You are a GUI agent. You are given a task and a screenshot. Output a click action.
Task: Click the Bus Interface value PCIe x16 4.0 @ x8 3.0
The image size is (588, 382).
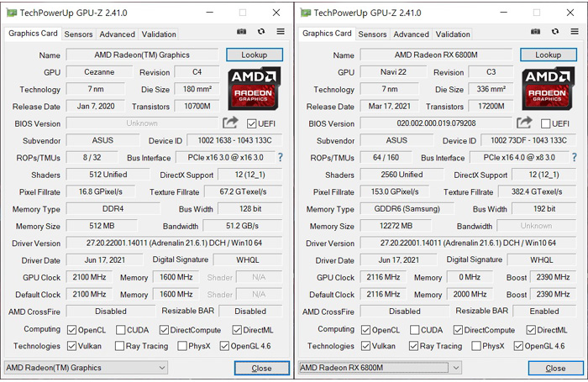[x=519, y=158]
